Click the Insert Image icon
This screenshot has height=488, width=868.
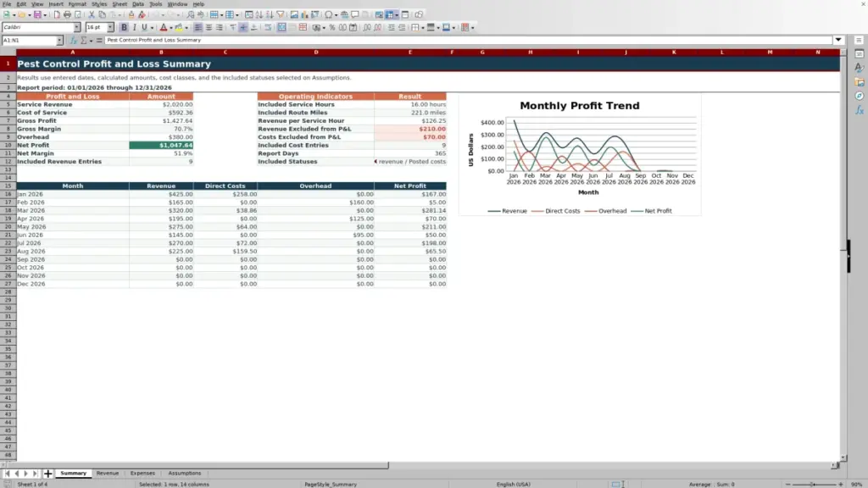click(294, 15)
